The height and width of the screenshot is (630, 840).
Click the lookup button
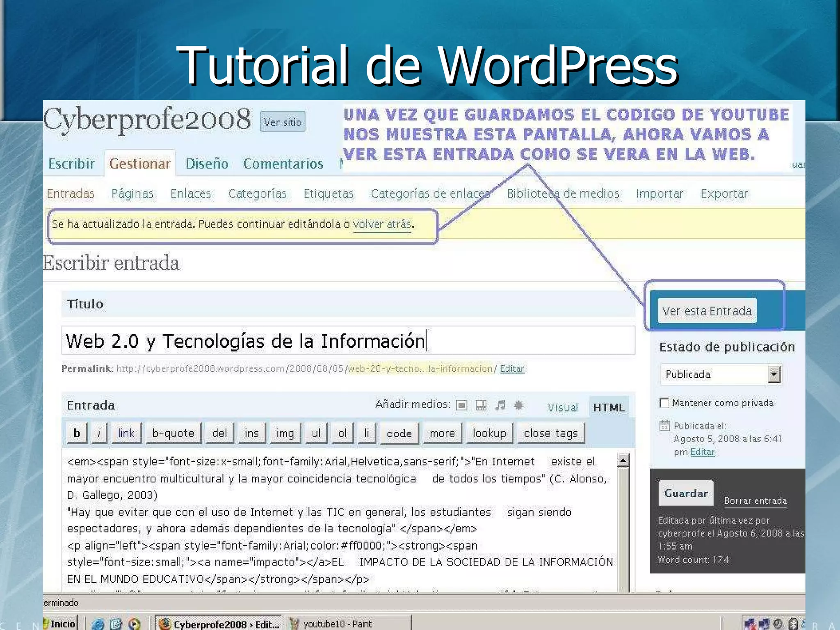coord(489,433)
